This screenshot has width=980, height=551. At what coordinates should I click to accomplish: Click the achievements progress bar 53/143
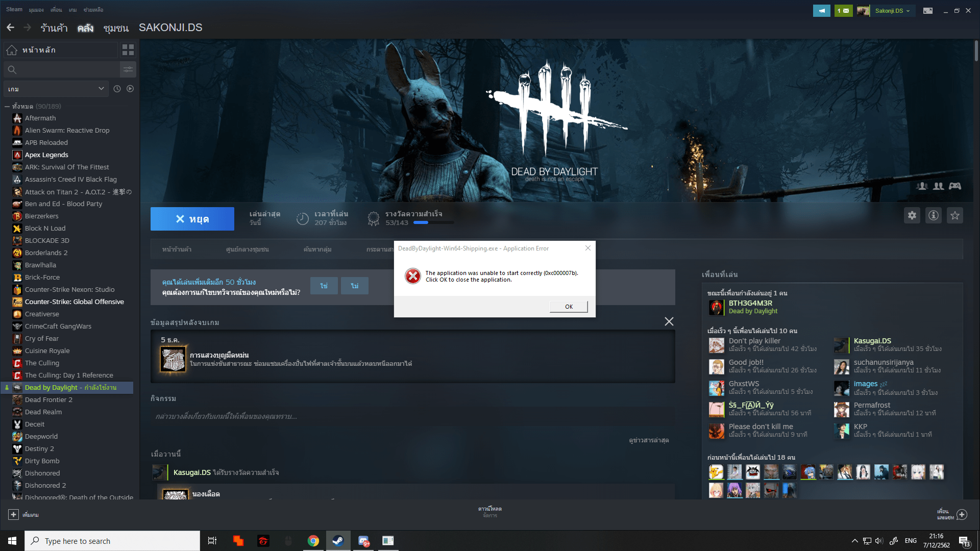[433, 223]
